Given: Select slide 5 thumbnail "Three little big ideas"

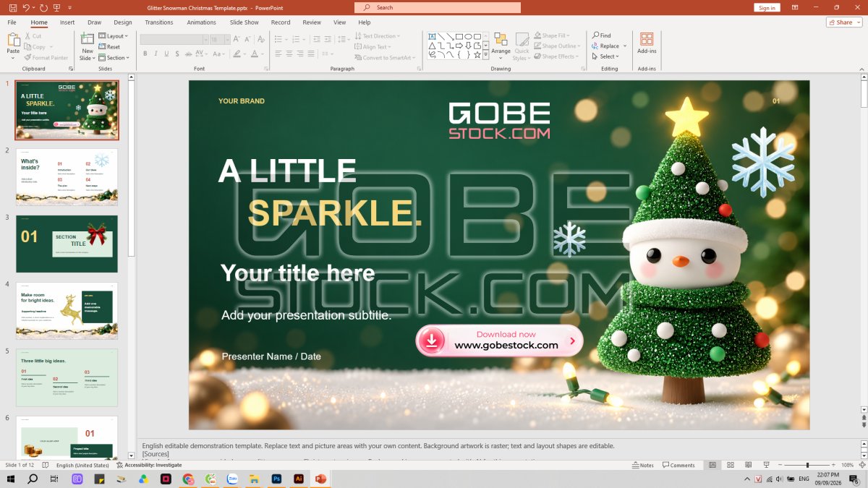Looking at the screenshot, I should click(67, 377).
